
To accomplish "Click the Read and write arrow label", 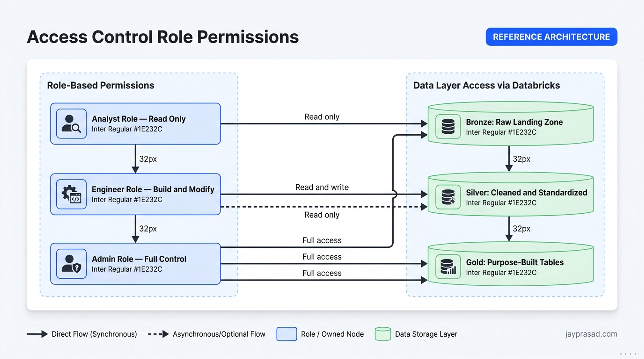I will [x=322, y=187].
